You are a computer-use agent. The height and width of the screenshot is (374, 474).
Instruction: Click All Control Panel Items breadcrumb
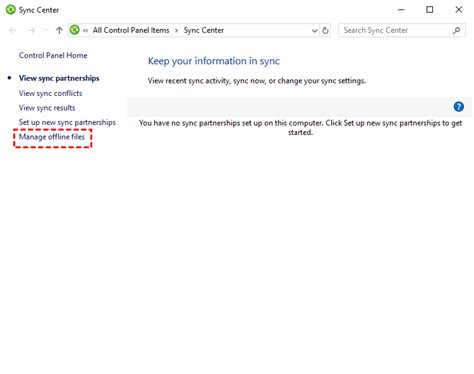131,30
